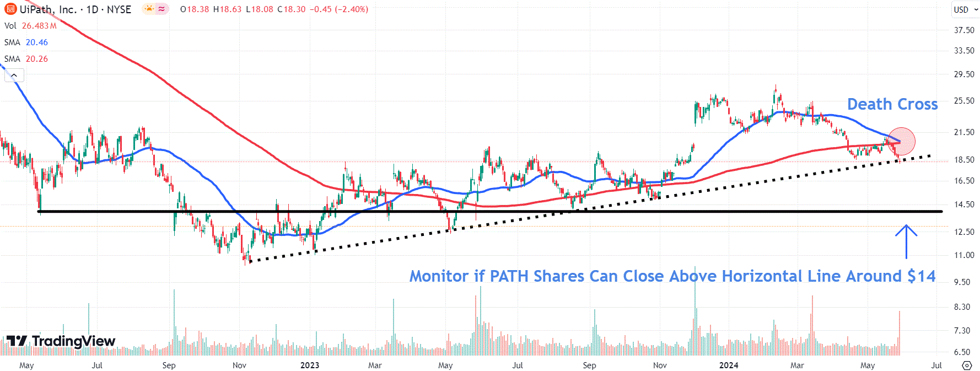This screenshot has width=980, height=371.
Task: Select the blue SMA 20.46 legend
Action: (x=26, y=42)
